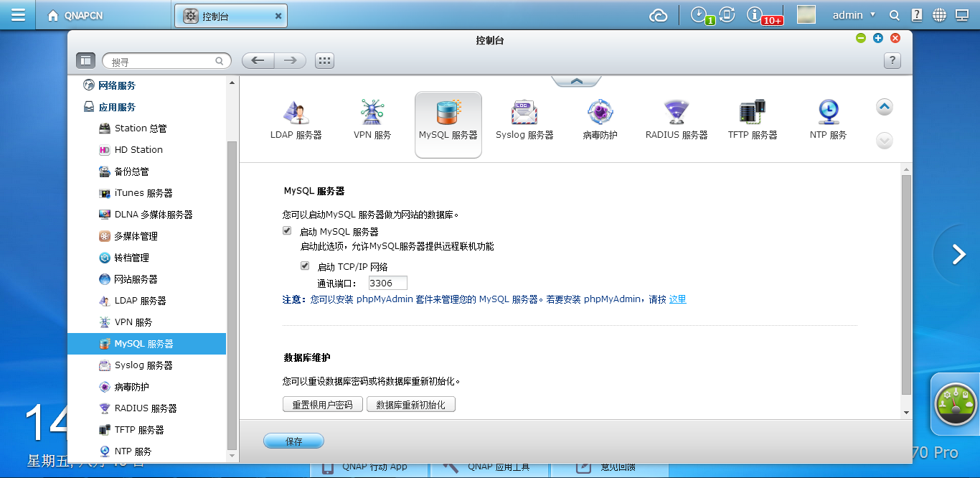The width and height of the screenshot is (980, 478).
Task: Select MySQL 服务器 in the sidebar list
Action: coord(147,344)
